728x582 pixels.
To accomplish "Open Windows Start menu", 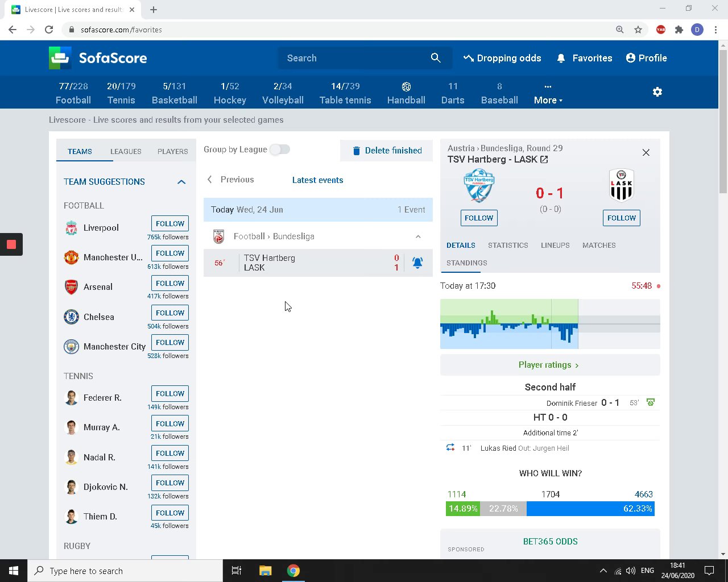I will (x=14, y=571).
